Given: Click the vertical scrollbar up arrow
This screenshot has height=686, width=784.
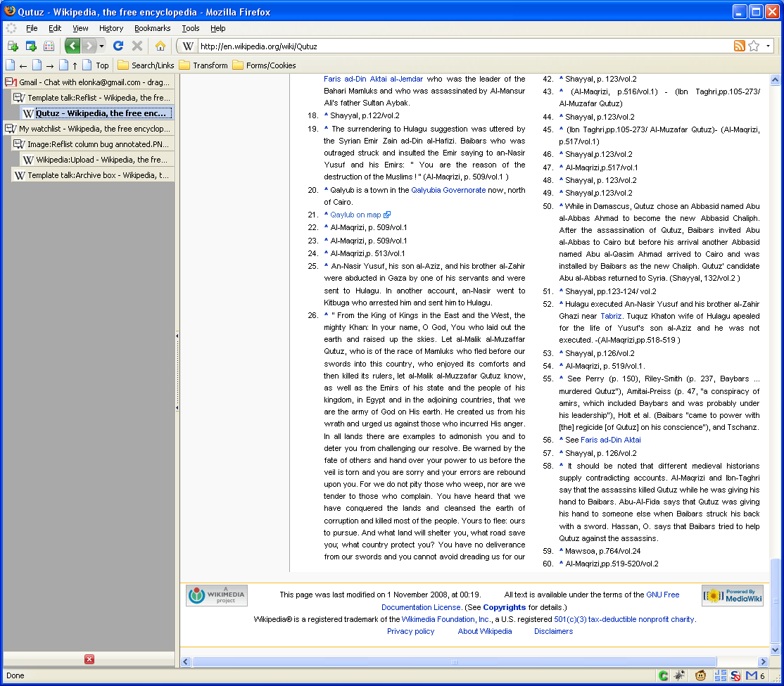Looking at the screenshot, I should pos(775,80).
